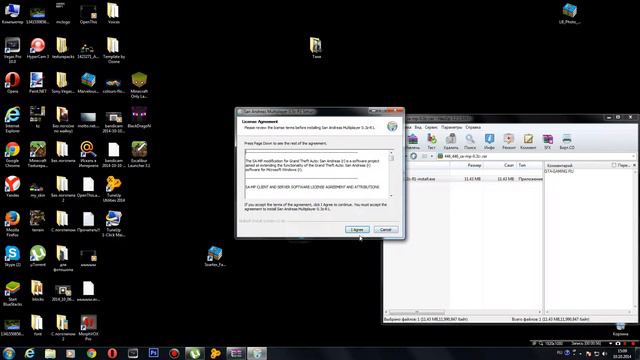Click the taskbar clock showing 15:09
Screen dimensions: 640x360
tap(622, 353)
